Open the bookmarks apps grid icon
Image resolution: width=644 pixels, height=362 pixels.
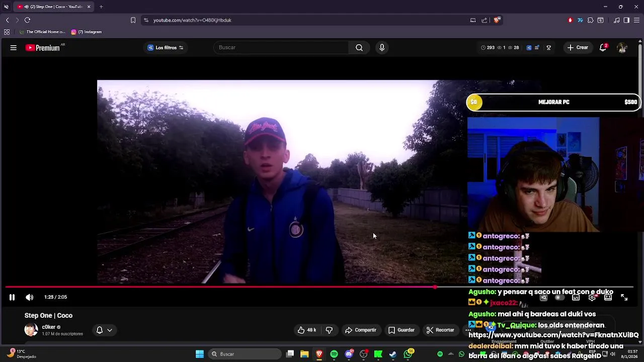[x=7, y=32]
